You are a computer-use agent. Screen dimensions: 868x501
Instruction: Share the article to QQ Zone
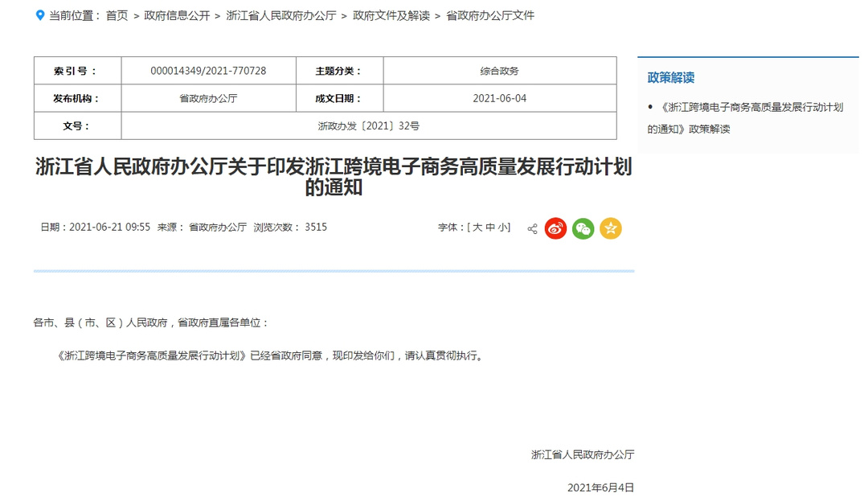coord(611,228)
